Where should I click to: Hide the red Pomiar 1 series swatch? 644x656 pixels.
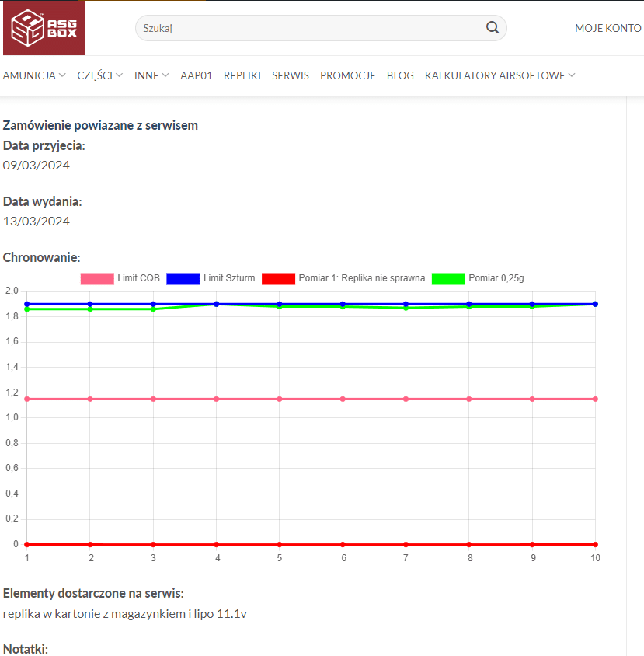278,278
